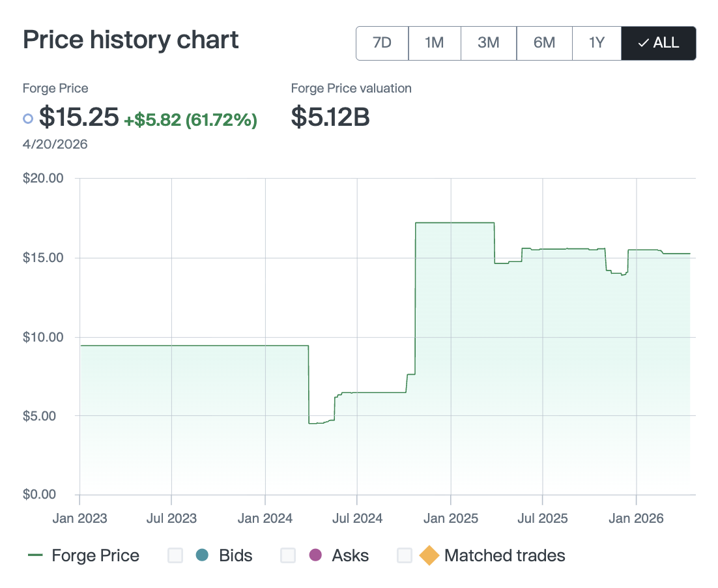View the 1Y price range
This screenshot has height=588, width=718.
coord(597,43)
